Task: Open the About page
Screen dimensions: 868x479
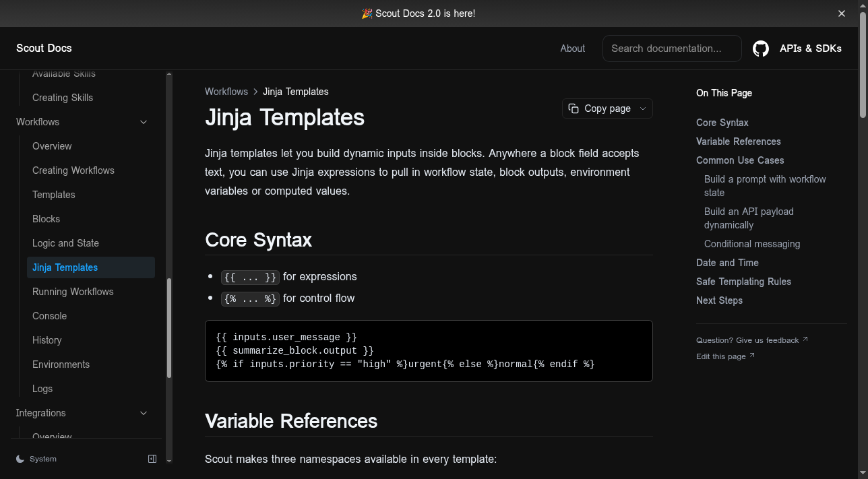Action: pyautogui.click(x=573, y=49)
